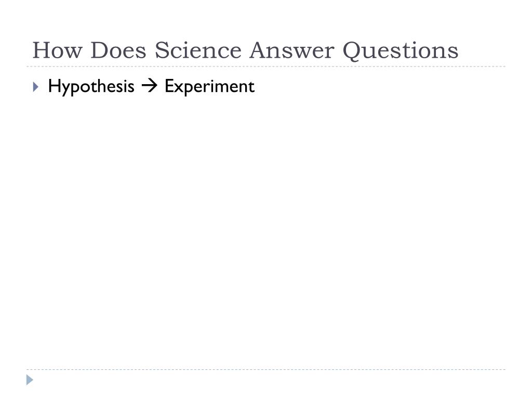The width and height of the screenshot is (532, 399).
Task: Select the word "How" in the title
Action: coord(57,50)
